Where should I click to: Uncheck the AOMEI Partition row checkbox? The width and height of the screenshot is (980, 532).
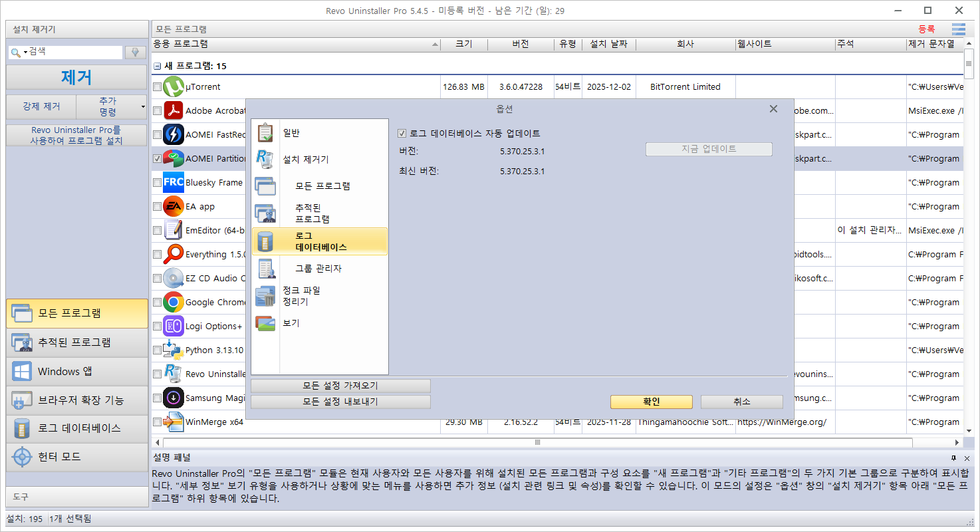tap(158, 159)
